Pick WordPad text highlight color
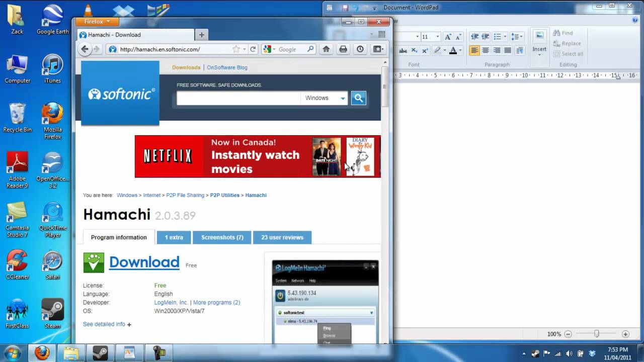 [437, 50]
